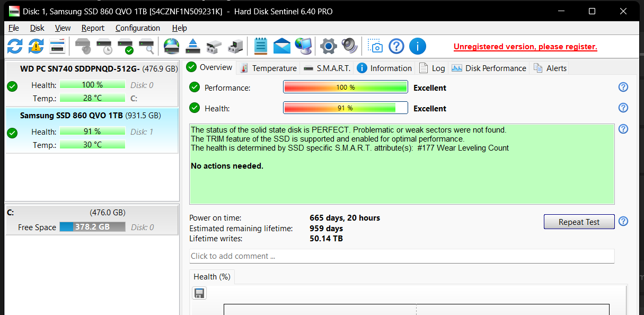Switch to the Temperature tab
Screen dimensions: 644x315
pos(268,68)
